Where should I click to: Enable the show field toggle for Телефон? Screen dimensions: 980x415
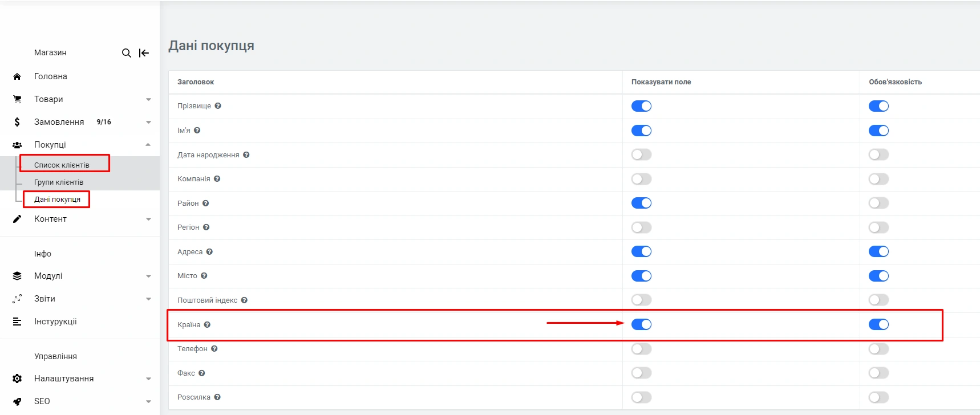(641, 349)
